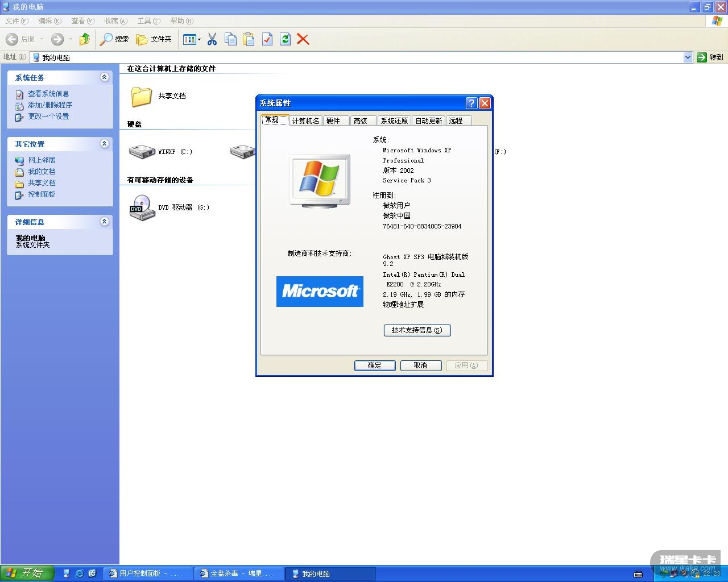Open 共享文档 in the left sidebar

click(42, 183)
